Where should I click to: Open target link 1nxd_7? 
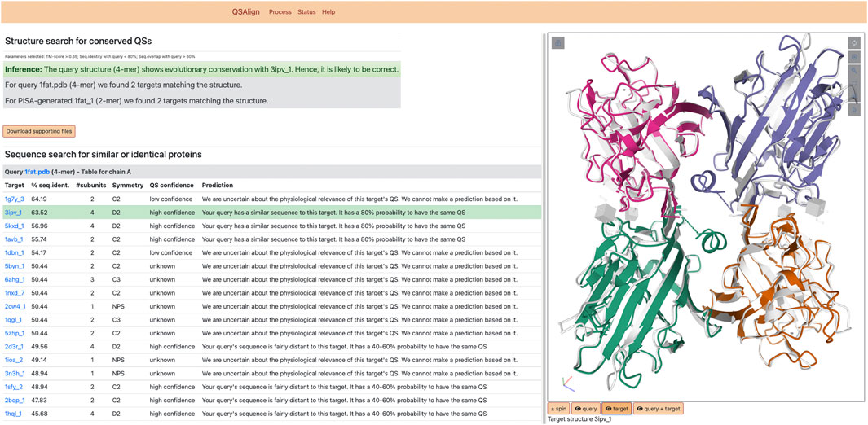tap(15, 293)
